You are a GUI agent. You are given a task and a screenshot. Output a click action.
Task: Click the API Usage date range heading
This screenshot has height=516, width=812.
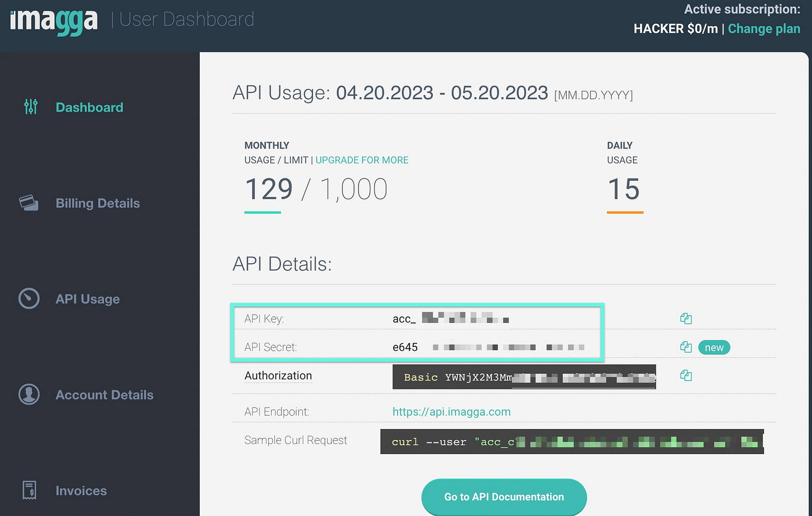pos(390,93)
